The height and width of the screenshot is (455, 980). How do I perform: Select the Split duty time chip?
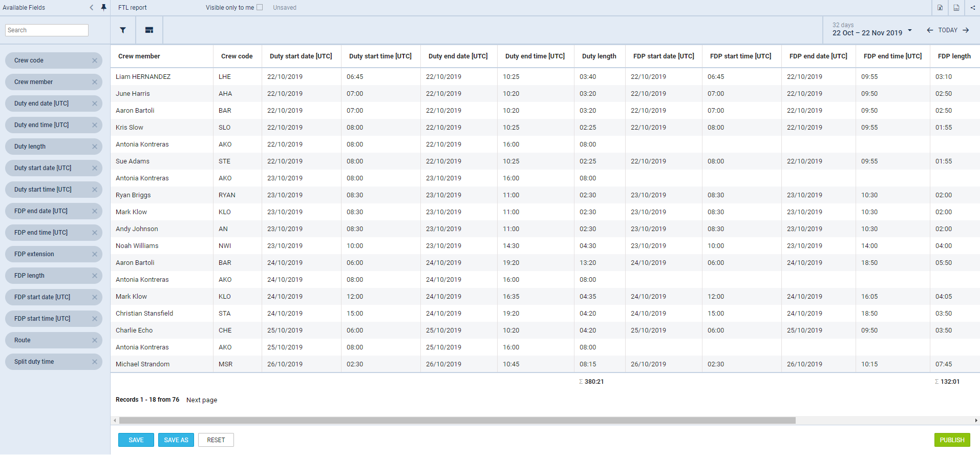coord(54,362)
